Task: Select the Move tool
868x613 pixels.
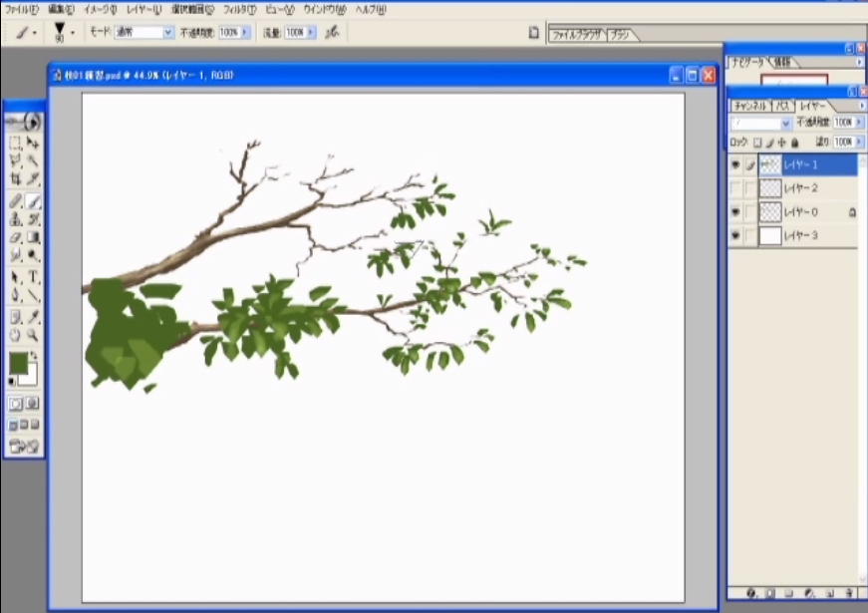Action: (x=33, y=143)
